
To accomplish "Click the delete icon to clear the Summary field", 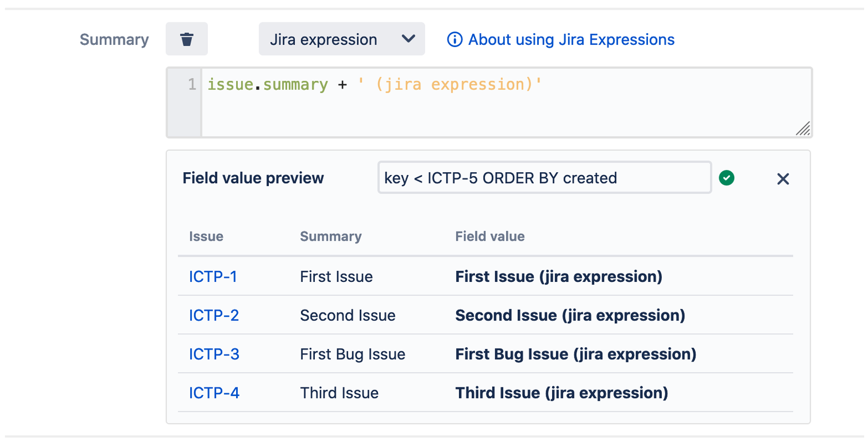I will coord(186,38).
